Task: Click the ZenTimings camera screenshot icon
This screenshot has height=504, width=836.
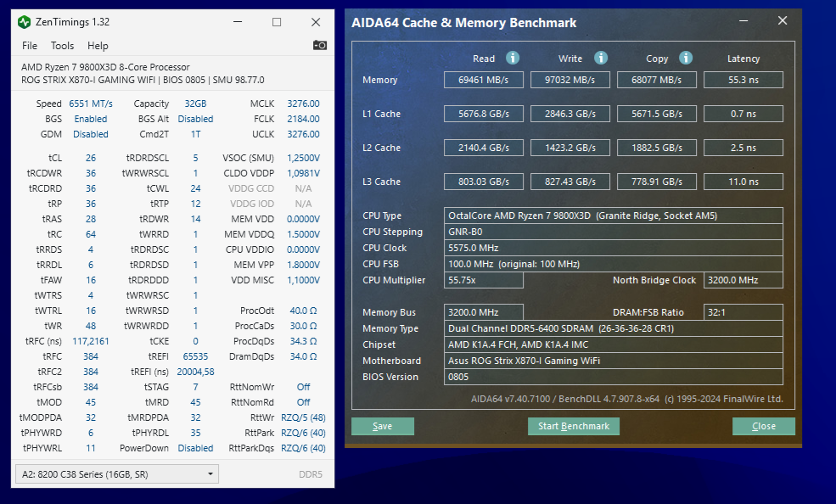Action: 320,45
